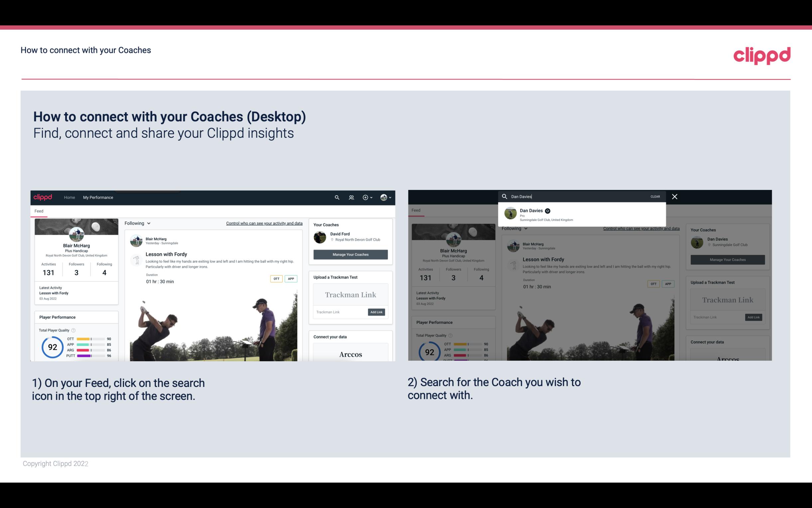
Task: Click the My Performance tab in navbar
Action: 98,197
